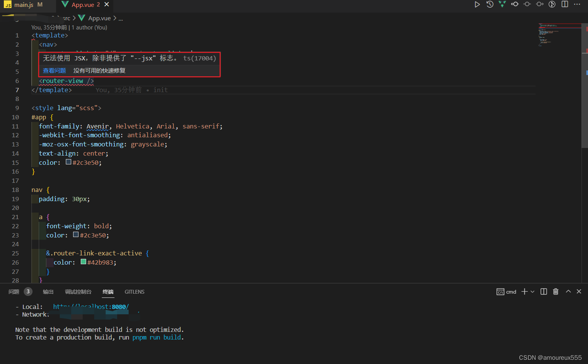The image size is (588, 364).
Task: Click the 没有可用的快速修复 text in tooltip
Action: point(100,71)
